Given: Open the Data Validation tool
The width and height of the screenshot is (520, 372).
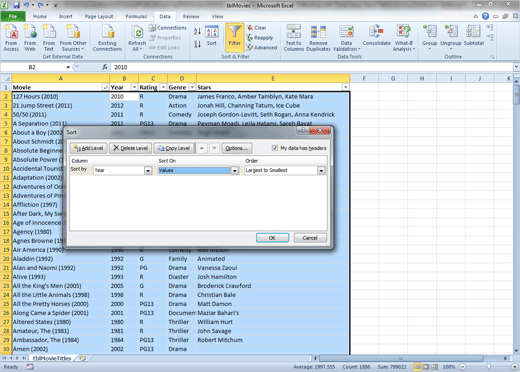Looking at the screenshot, I should tap(347, 38).
